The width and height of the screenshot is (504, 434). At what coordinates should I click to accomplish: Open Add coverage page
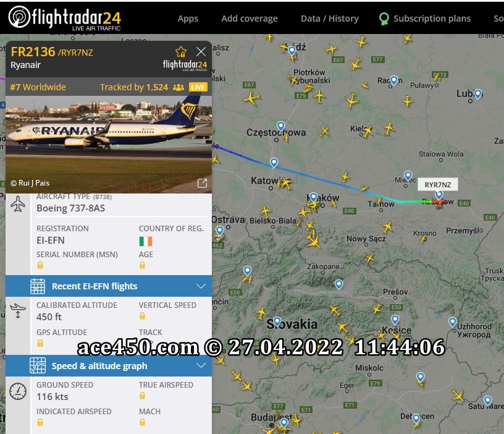(x=250, y=19)
